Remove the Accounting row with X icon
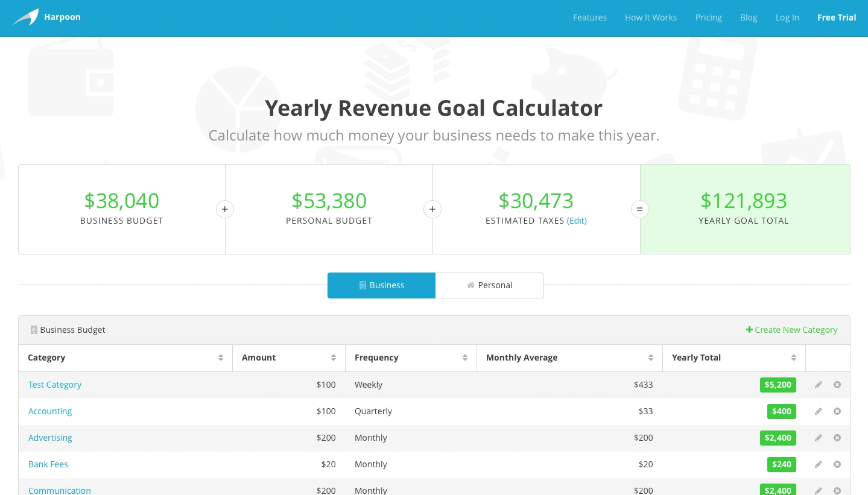The width and height of the screenshot is (868, 495). (837, 411)
